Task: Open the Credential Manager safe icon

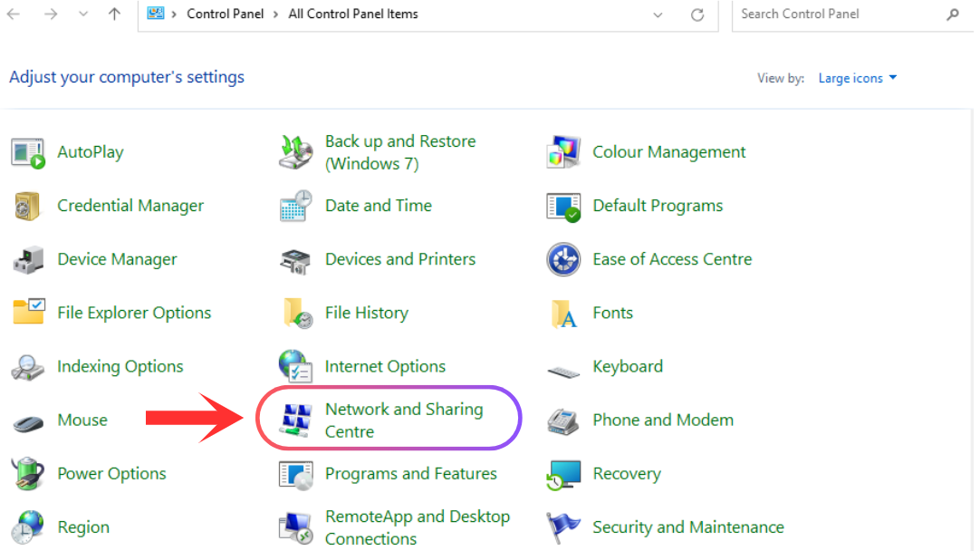Action: [27, 206]
